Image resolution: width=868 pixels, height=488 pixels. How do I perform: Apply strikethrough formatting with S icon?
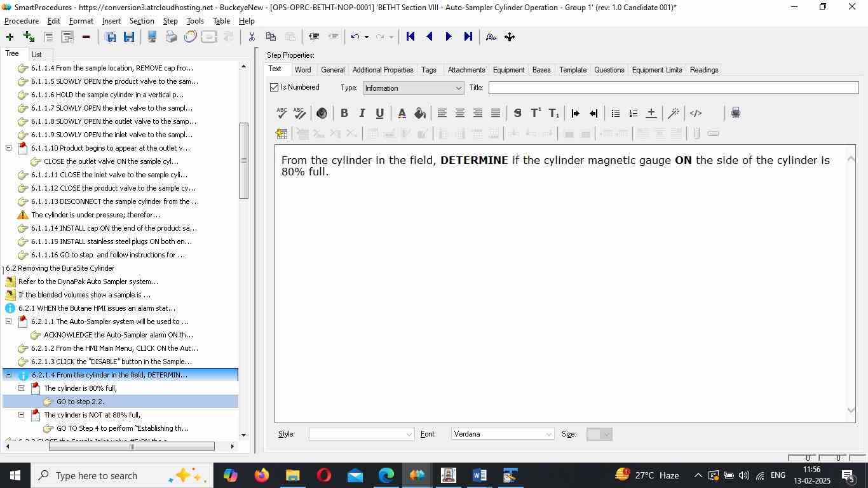click(x=517, y=113)
